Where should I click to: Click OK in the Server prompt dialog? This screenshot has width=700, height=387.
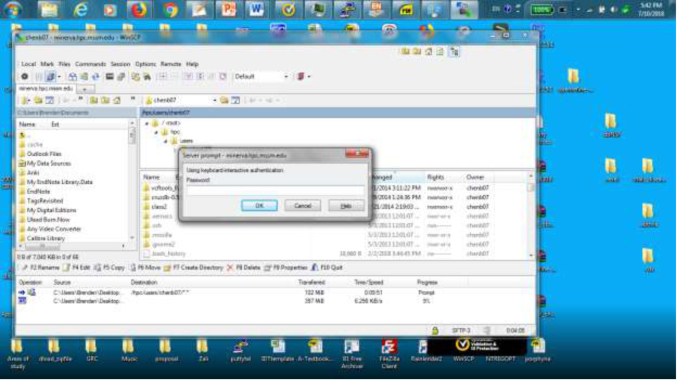[259, 205]
